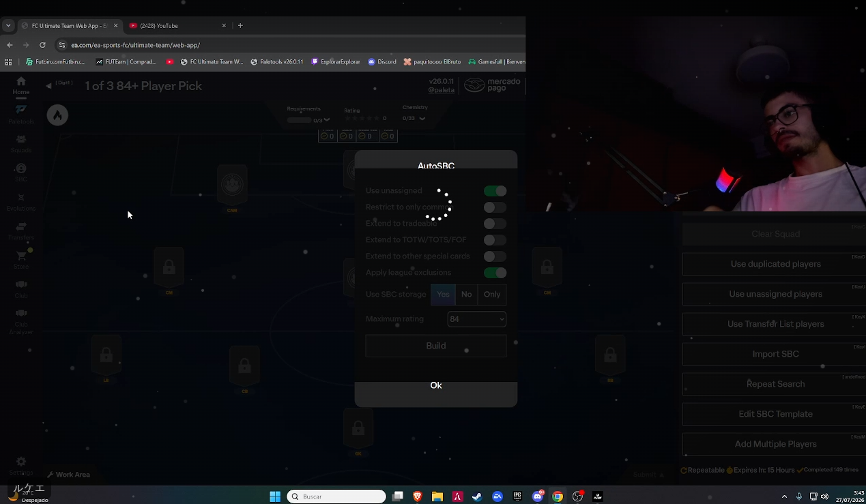866x504 pixels.
Task: Click the locked RB player slot
Action: pyautogui.click(x=611, y=355)
